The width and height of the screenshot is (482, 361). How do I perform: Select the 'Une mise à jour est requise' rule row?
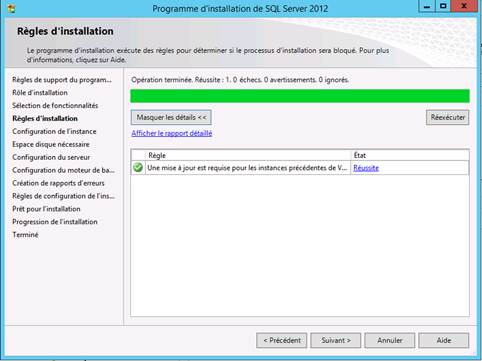[300, 168]
